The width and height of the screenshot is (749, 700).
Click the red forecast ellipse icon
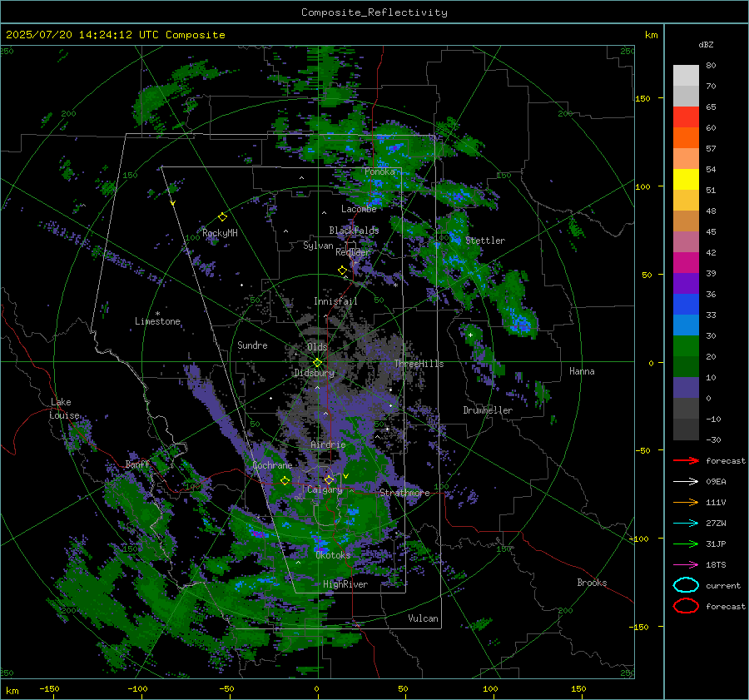(x=686, y=606)
